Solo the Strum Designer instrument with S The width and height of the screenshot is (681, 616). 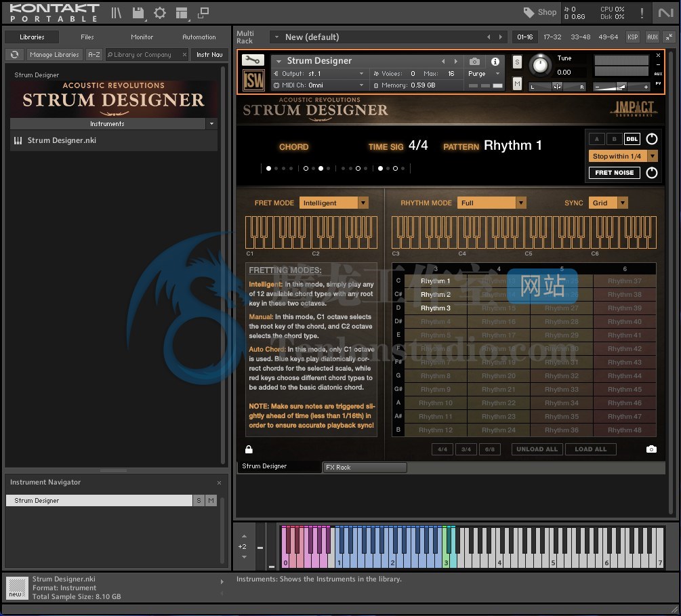(x=517, y=62)
